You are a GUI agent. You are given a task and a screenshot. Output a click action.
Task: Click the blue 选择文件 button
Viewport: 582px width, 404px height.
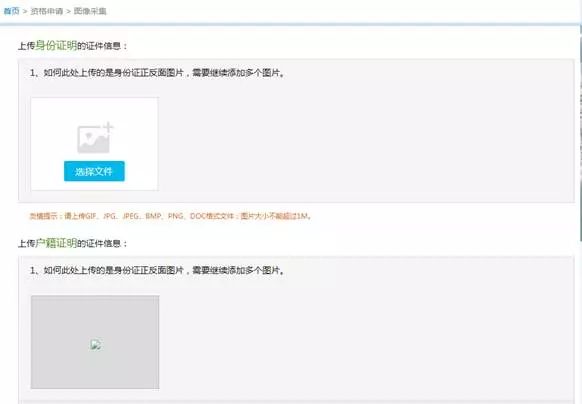[x=94, y=171]
